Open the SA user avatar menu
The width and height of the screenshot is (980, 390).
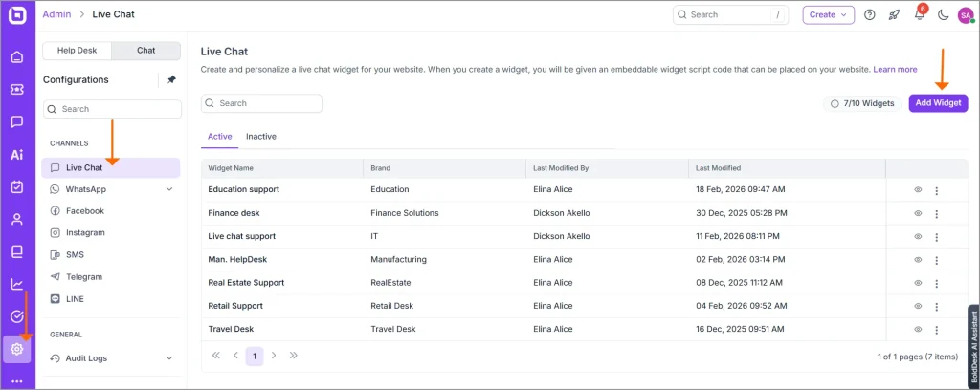[x=965, y=15]
